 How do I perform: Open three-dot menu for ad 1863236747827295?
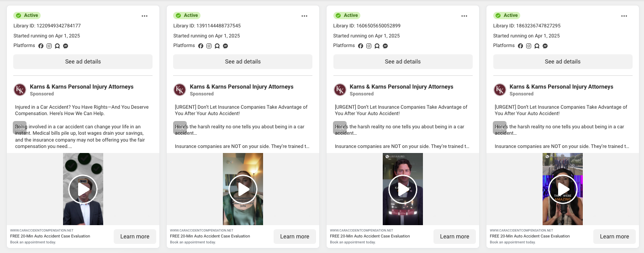624,16
